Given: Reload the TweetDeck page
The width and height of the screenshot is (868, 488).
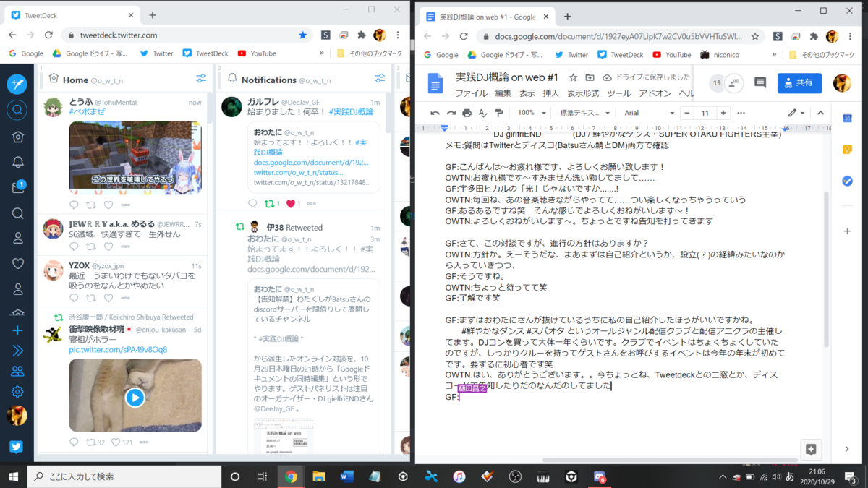Looking at the screenshot, I should 48,35.
